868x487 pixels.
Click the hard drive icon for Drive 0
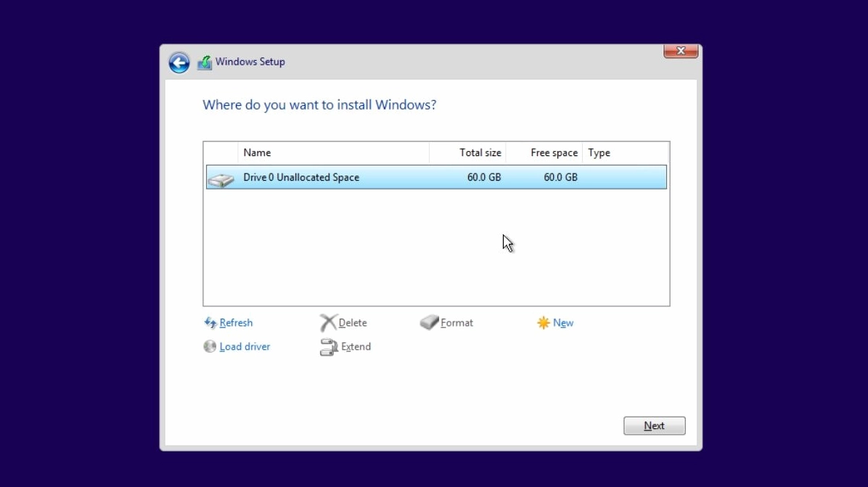tap(221, 179)
